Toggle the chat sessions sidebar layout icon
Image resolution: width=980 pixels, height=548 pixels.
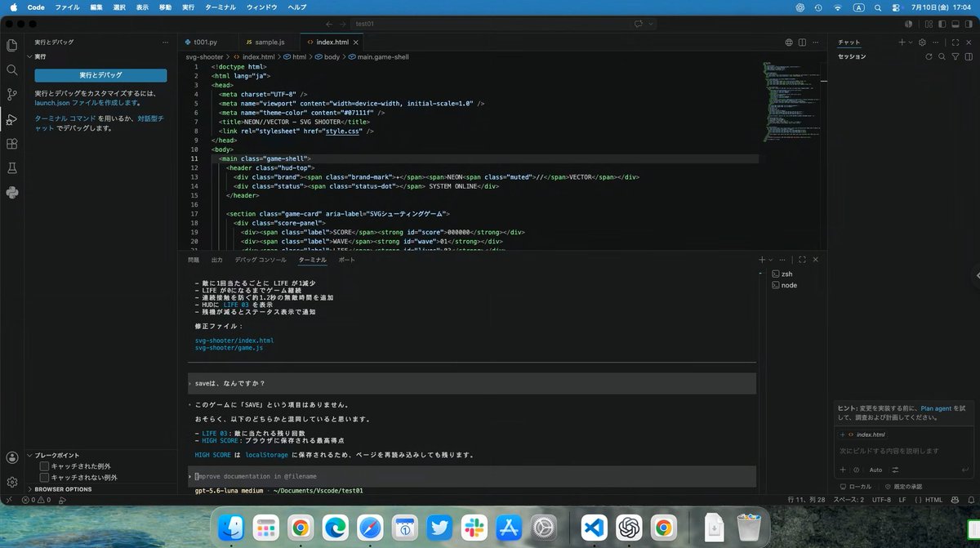pyautogui.click(x=969, y=56)
